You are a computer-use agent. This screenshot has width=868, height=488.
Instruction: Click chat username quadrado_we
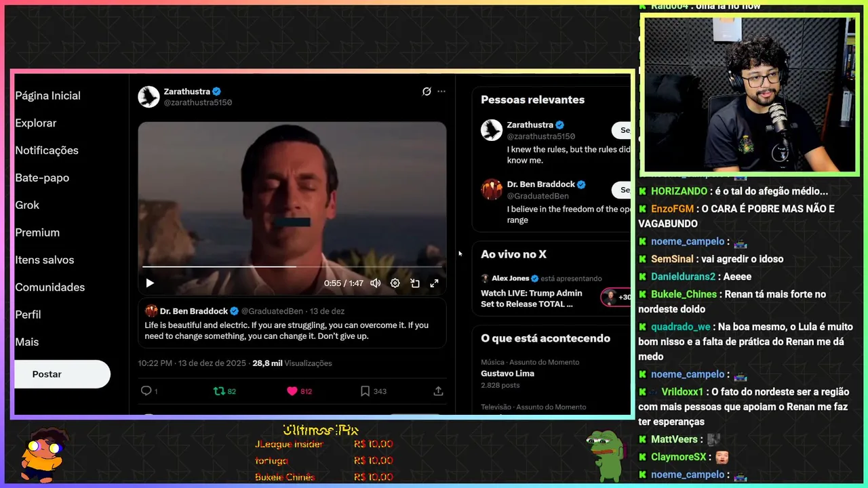click(681, 327)
